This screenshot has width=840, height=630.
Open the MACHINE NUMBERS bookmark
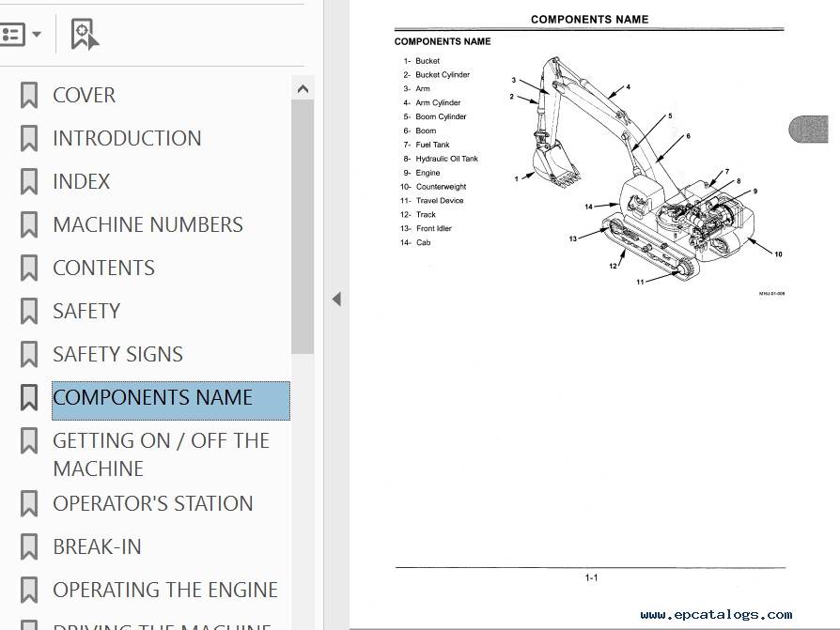[148, 224]
